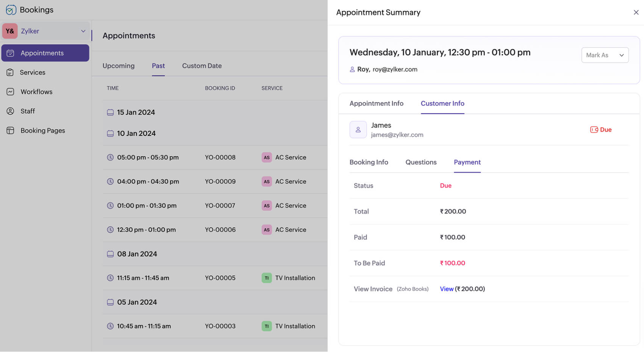Click the calendar icon beside 15 Jan 2024
Image resolution: width=644 pixels, height=352 pixels.
[x=110, y=112]
